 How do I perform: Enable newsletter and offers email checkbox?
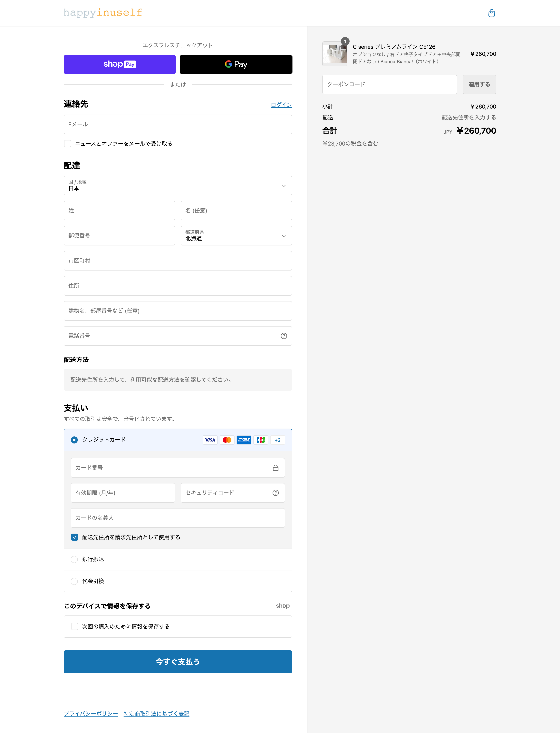[x=68, y=144]
